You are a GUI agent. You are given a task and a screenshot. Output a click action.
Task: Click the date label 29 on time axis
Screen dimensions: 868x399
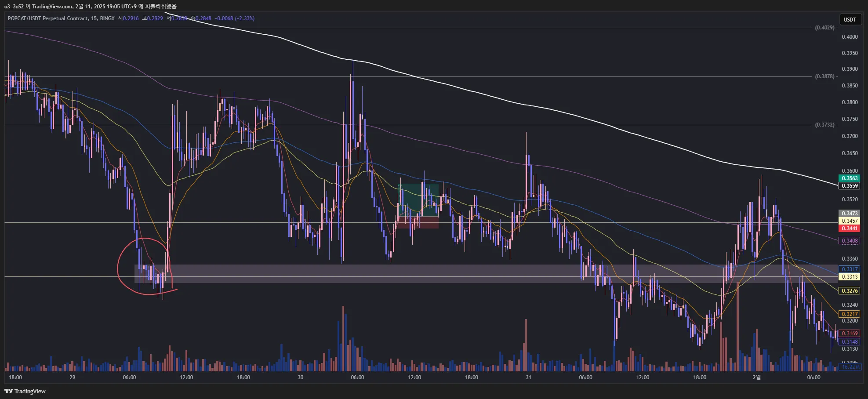point(72,377)
